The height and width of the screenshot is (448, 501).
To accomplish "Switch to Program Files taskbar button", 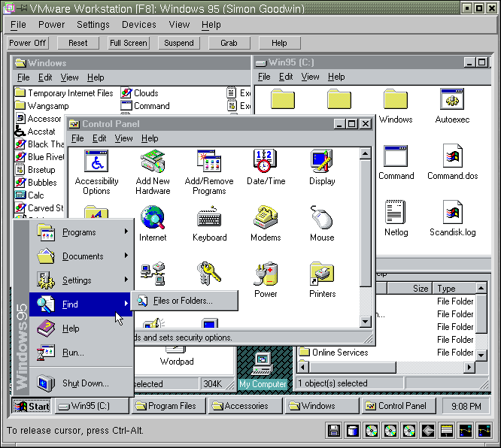I will click(169, 406).
